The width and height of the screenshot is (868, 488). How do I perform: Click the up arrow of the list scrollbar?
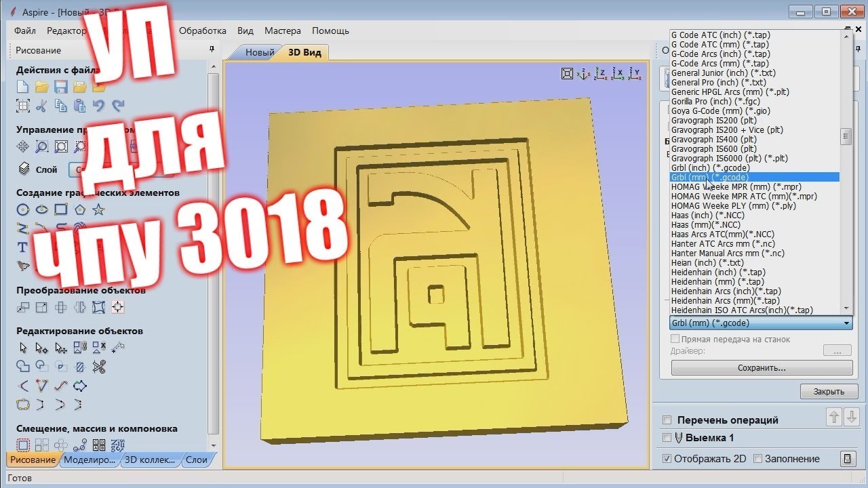click(846, 35)
